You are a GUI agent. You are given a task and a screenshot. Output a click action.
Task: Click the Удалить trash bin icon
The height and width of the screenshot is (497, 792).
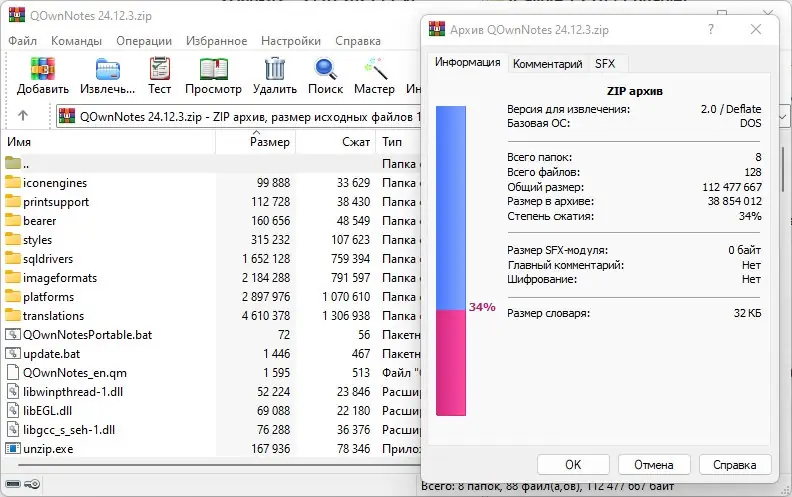(275, 69)
